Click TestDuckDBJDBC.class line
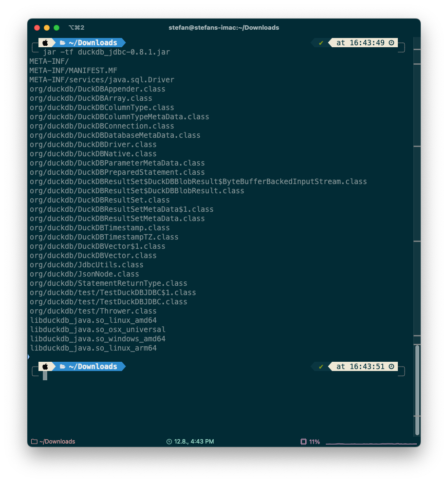This screenshot has height=483, width=448. [x=109, y=301]
